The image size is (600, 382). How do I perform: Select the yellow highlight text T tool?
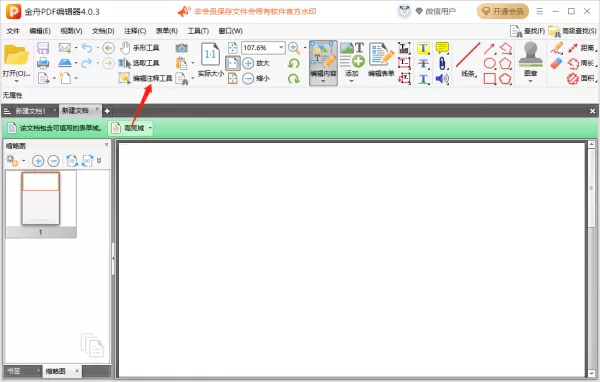tap(423, 48)
